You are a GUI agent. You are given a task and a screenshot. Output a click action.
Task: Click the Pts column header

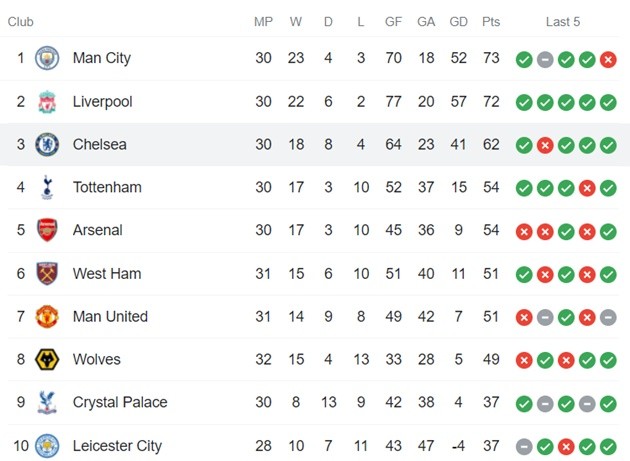coord(491,21)
